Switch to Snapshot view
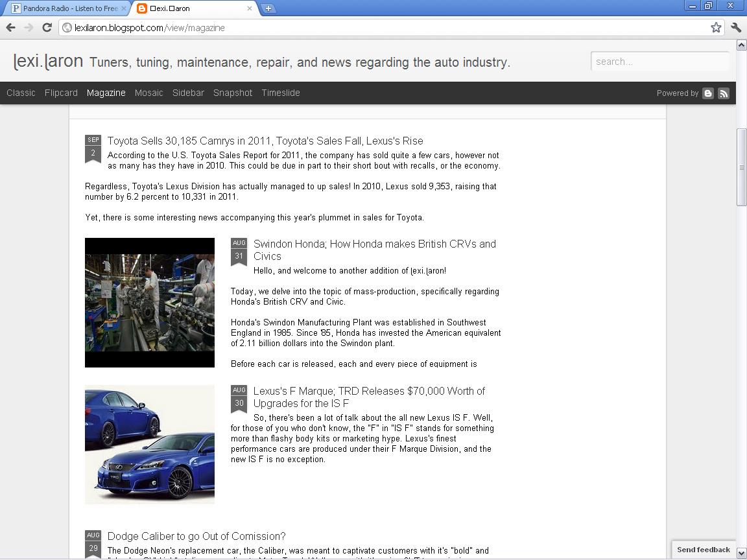Image resolution: width=747 pixels, height=560 pixels. pyautogui.click(x=233, y=93)
